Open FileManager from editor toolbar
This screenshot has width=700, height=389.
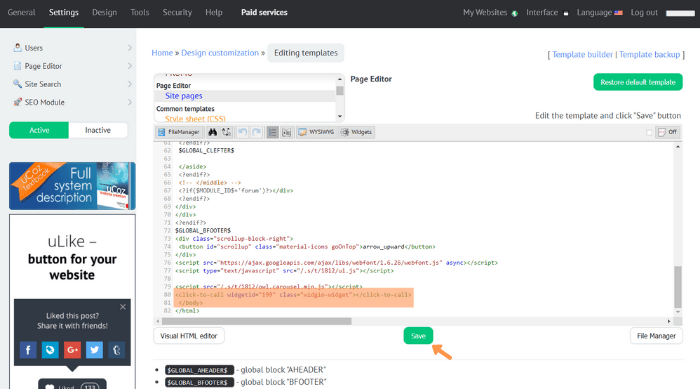pos(179,132)
